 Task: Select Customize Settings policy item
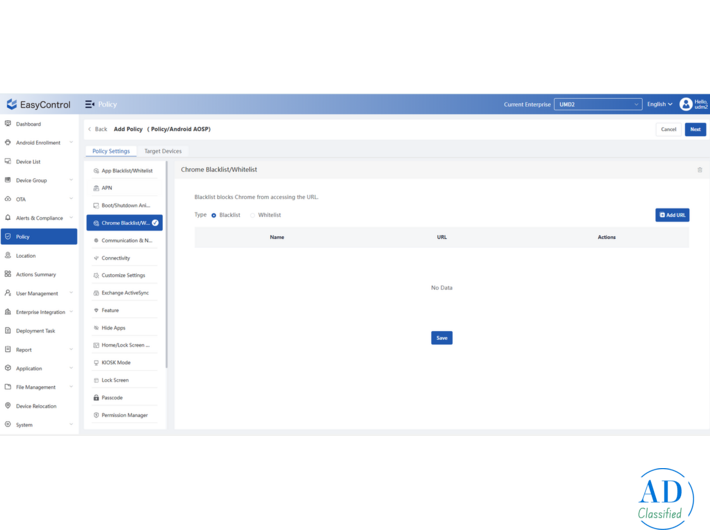click(124, 275)
